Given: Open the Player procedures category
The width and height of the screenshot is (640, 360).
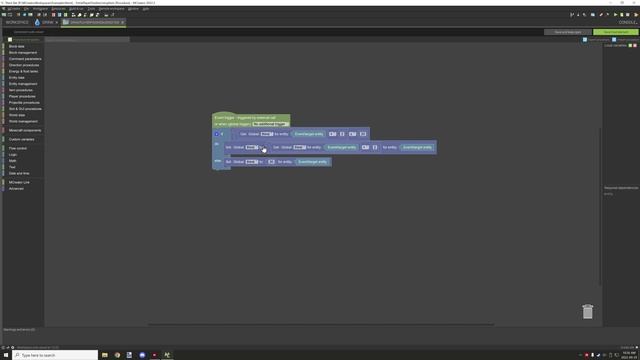Looking at the screenshot, I should (22, 96).
